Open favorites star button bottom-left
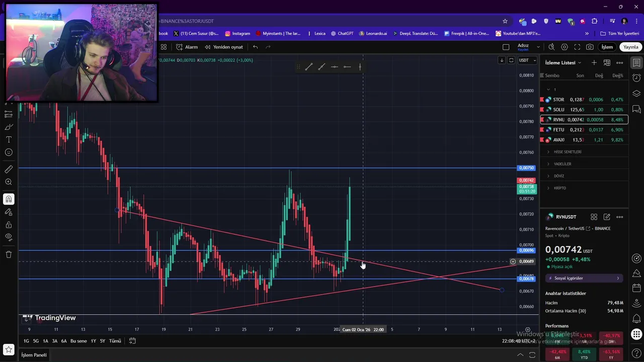This screenshot has height=362, width=644. [9, 349]
